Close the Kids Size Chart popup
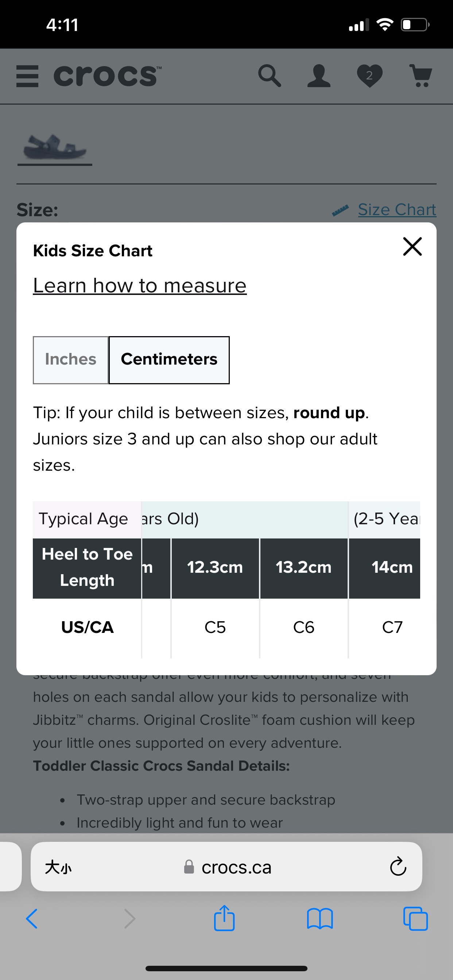Image resolution: width=453 pixels, height=980 pixels. pos(412,247)
